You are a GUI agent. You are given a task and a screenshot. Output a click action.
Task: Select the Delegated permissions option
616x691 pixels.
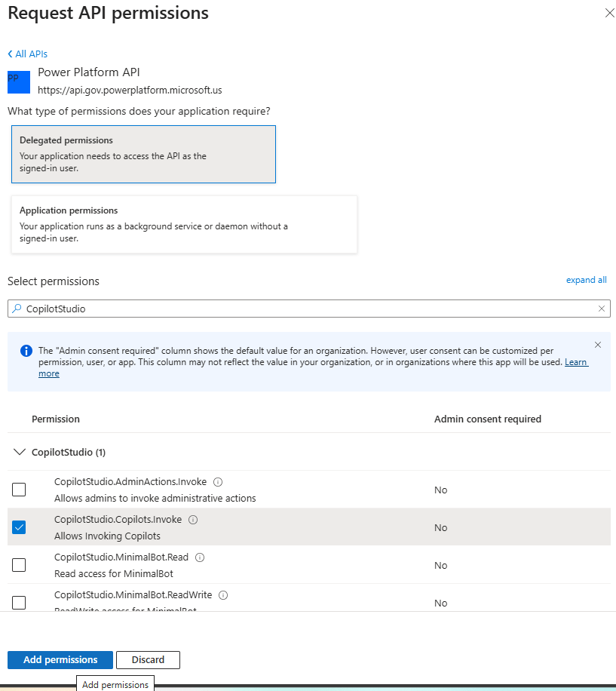click(143, 154)
